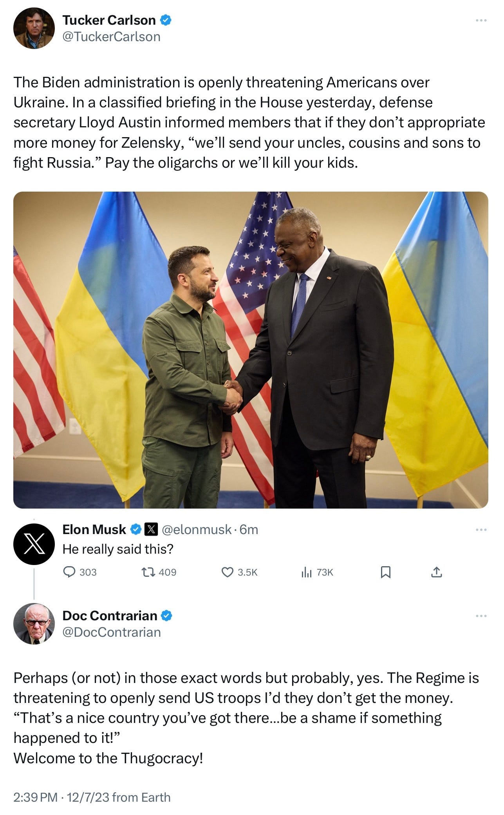The height and width of the screenshot is (815, 504).
Task: Open the more menu on Doc Contrarian's tweet
Action: (x=481, y=616)
